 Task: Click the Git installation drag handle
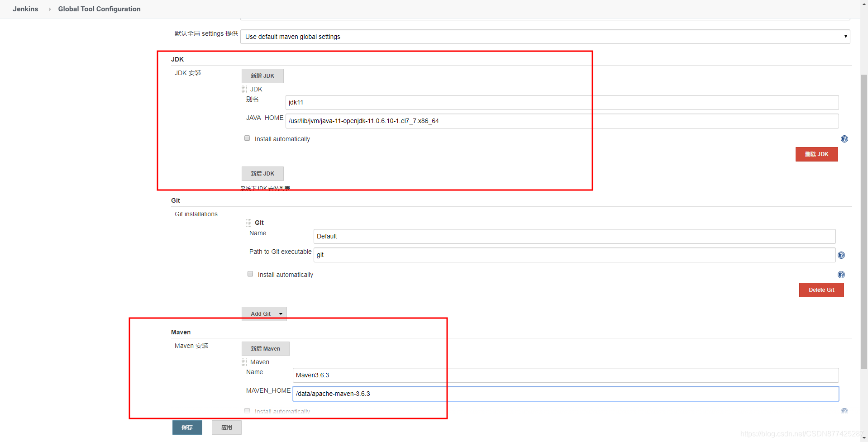coord(249,223)
